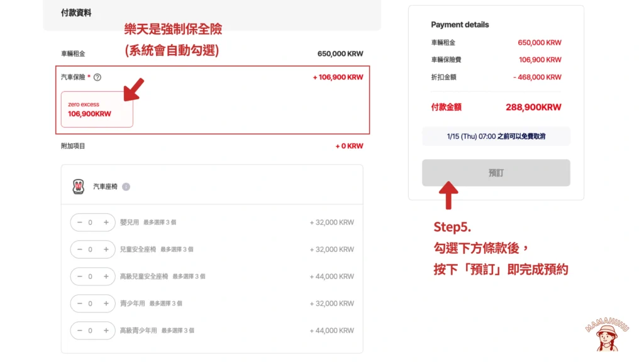Screen dimensions: 644x362
Task: Increase 嬰兒用 seat quantity with plus
Action: click(x=106, y=222)
